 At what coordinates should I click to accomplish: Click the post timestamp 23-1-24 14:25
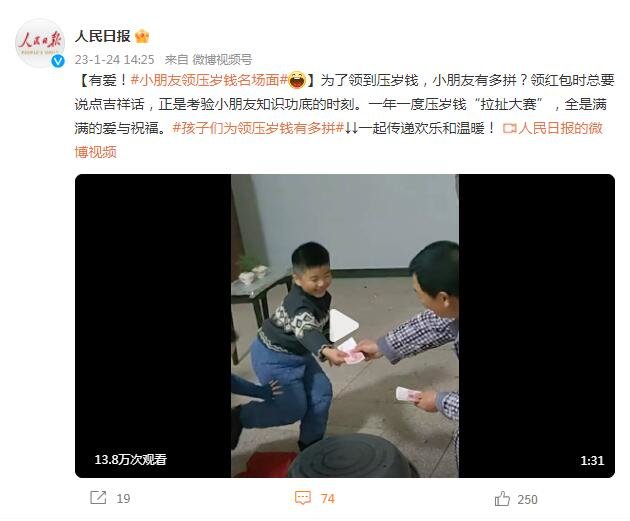pyautogui.click(x=115, y=59)
